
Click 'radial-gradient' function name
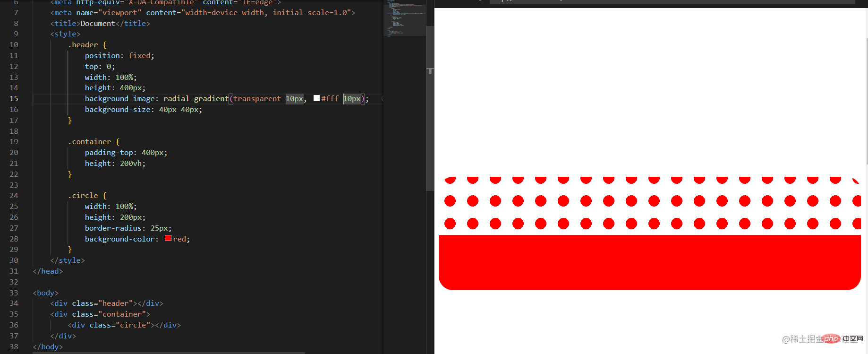point(196,99)
